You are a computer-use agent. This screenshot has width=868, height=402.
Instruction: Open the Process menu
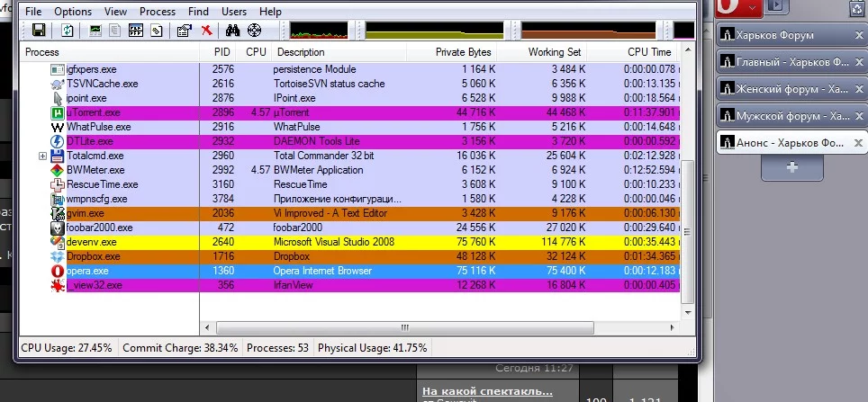point(158,12)
